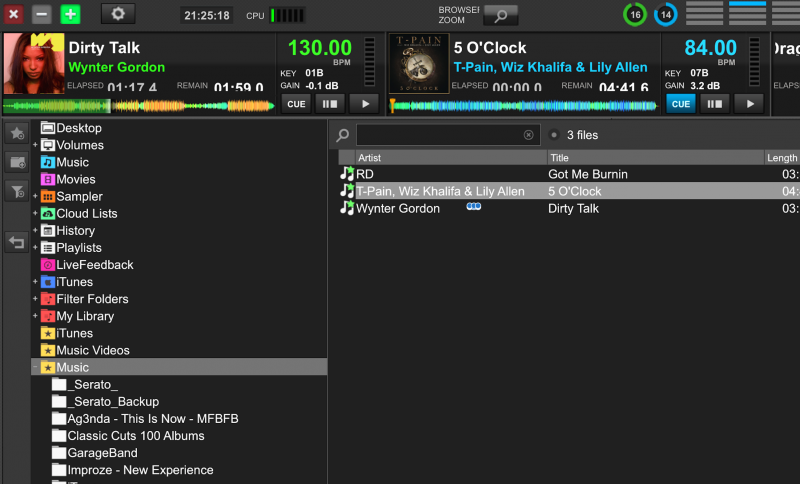Click the 130.00 BPM value
The image size is (800, 484).
coord(320,48)
